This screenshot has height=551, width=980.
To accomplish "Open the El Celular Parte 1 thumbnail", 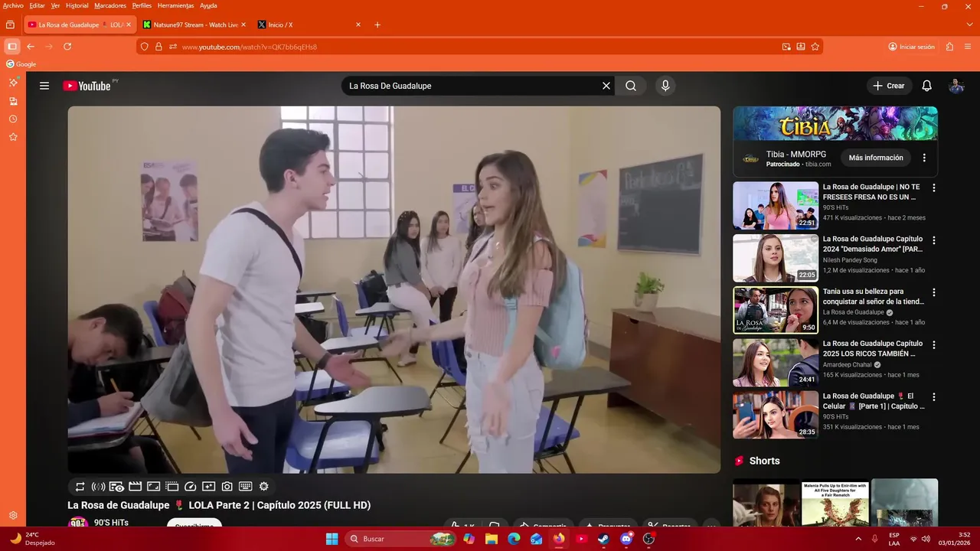I will click(x=776, y=415).
